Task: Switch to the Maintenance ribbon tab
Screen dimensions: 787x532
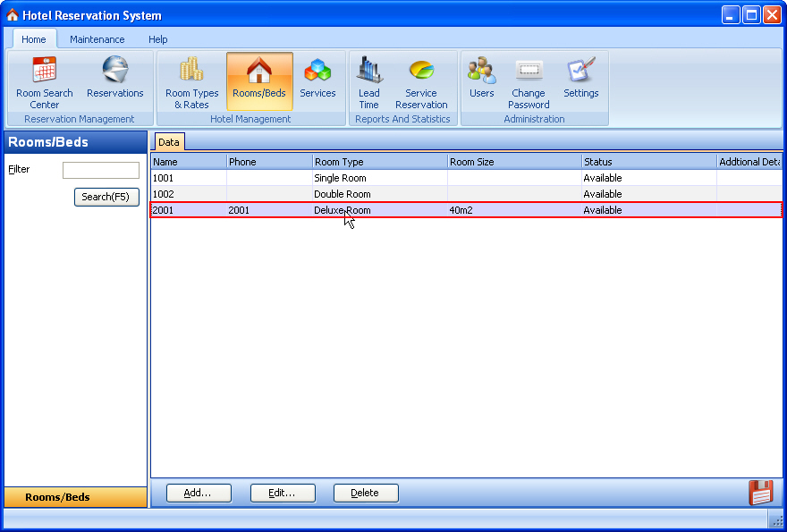Action: click(97, 39)
